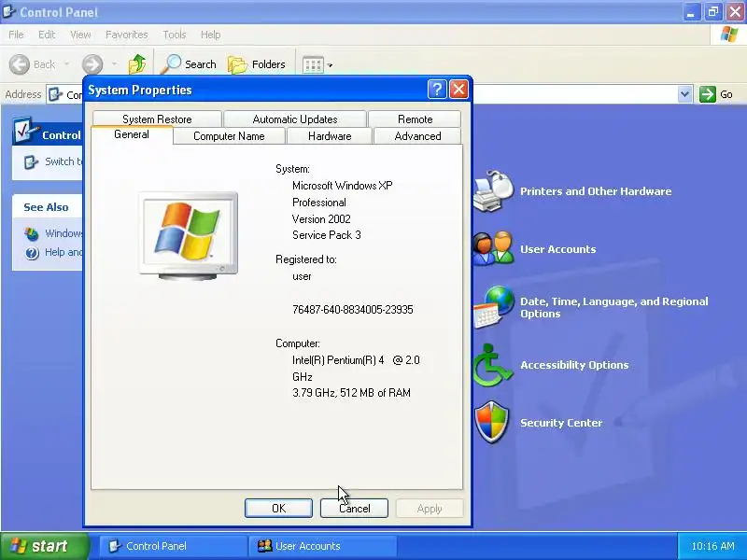Image resolution: width=747 pixels, height=560 pixels.
Task: Open Forward history dropdown arrow
Action: pyautogui.click(x=114, y=63)
